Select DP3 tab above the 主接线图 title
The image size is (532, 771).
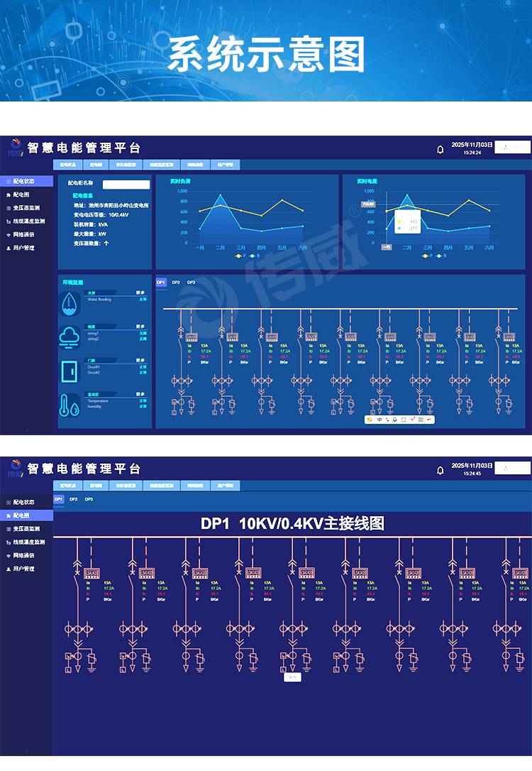click(x=89, y=500)
